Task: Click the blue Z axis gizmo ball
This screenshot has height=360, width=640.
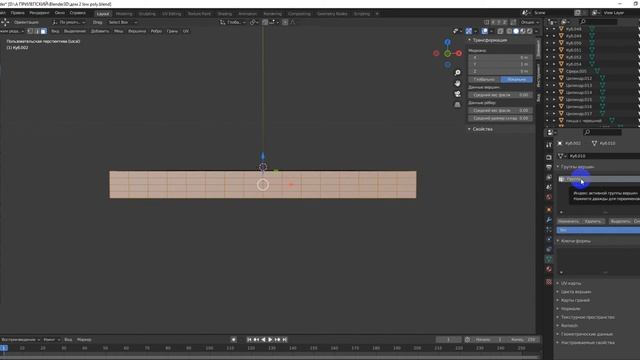Action: point(448,42)
